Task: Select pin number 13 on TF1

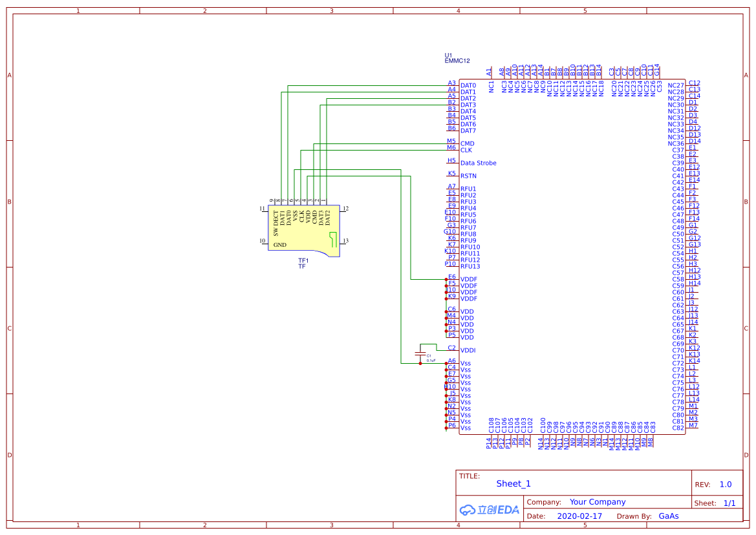Action: pos(345,241)
